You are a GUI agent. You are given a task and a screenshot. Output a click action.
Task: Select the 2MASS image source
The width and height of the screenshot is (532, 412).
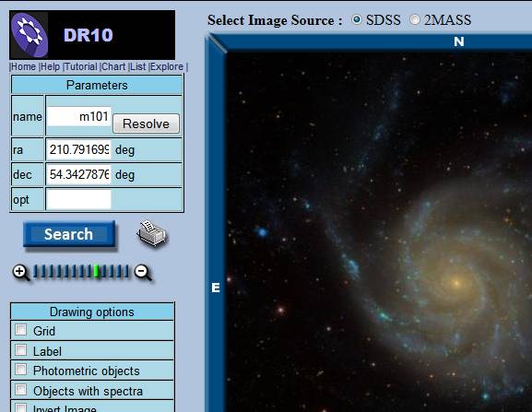pos(415,19)
